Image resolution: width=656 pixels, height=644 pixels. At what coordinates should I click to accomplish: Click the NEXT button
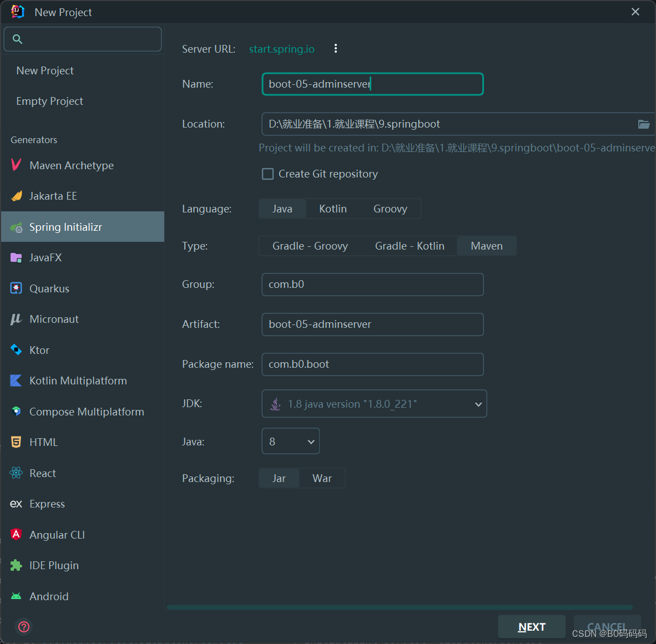coord(532,627)
